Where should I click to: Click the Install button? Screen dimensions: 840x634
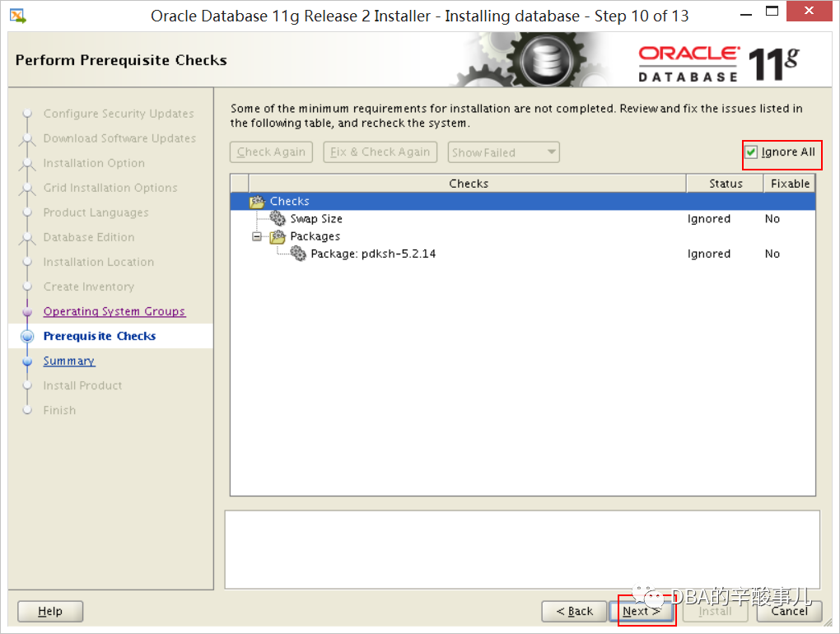coord(715,612)
